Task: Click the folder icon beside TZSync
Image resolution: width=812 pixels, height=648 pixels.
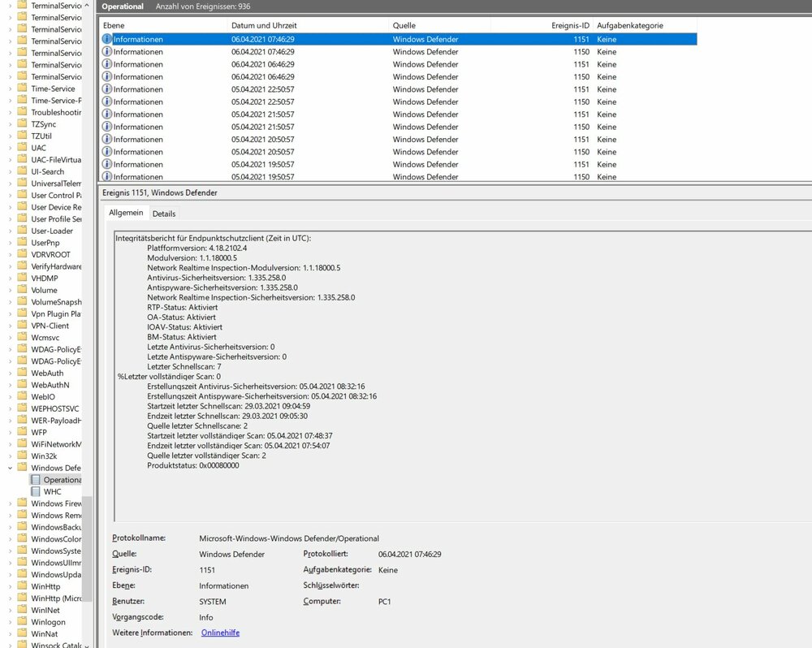Action: [22, 124]
